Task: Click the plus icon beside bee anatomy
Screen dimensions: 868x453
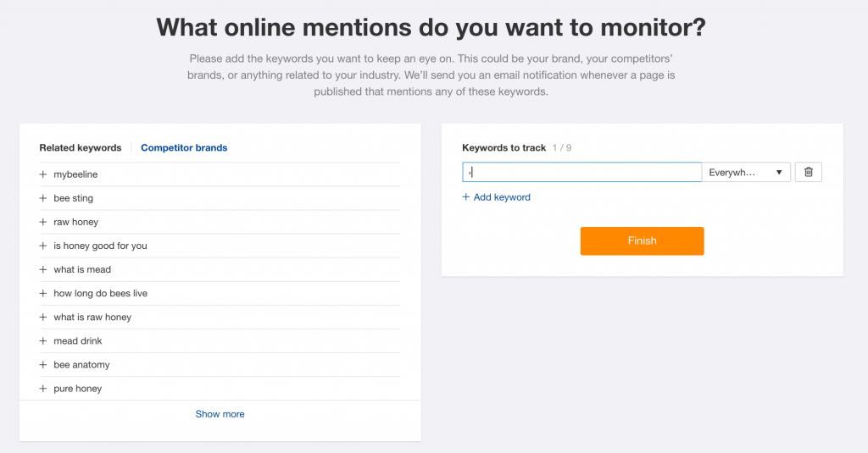Action: (43, 365)
